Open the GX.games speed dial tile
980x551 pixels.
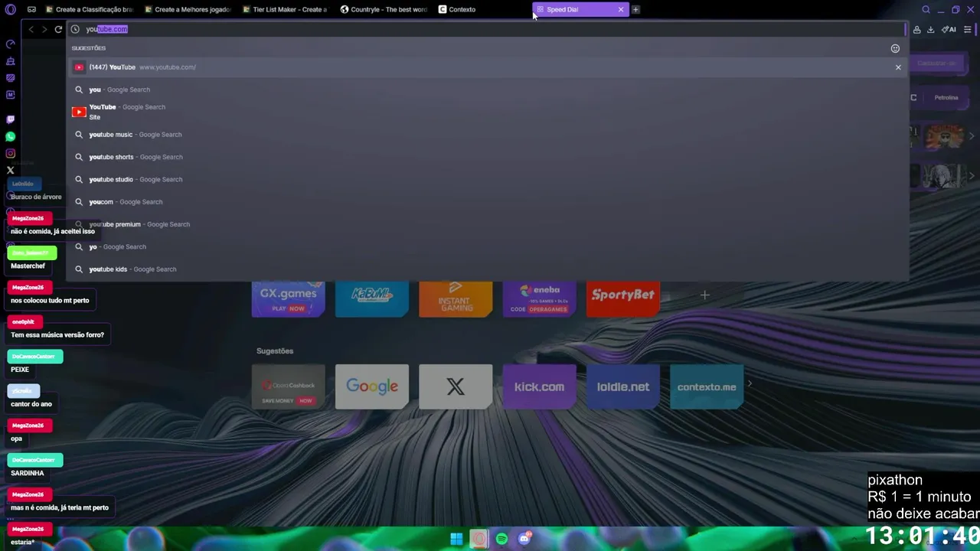tap(288, 298)
